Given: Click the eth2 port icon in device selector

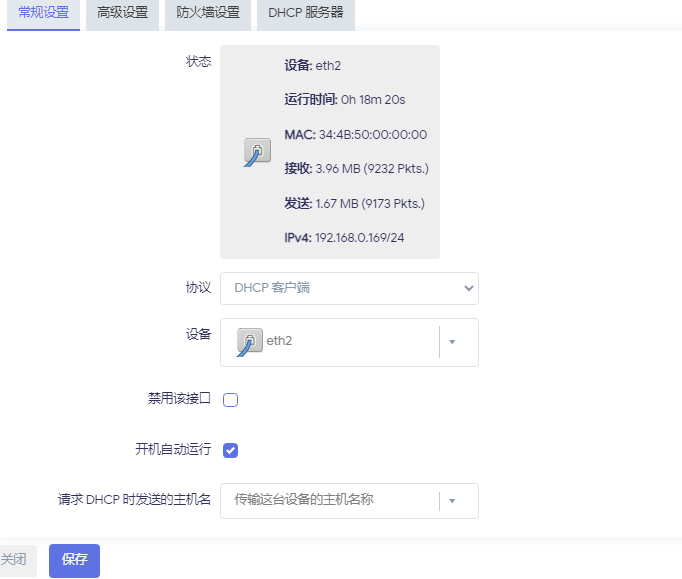Looking at the screenshot, I should pyautogui.click(x=250, y=342).
